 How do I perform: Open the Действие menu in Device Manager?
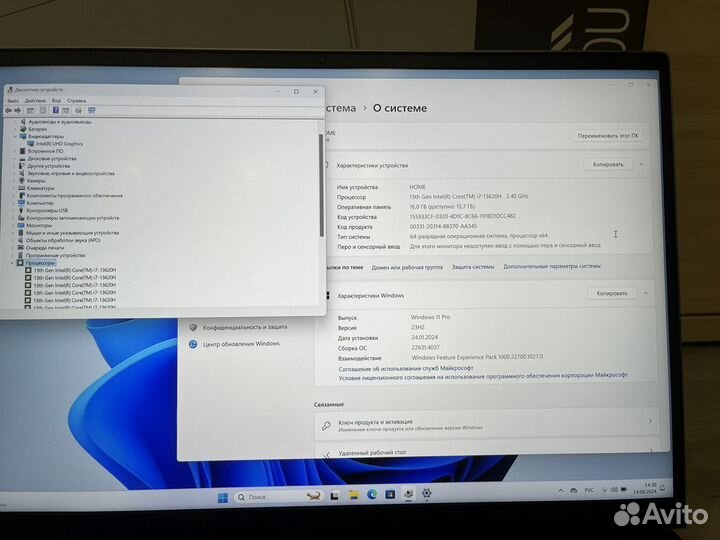35,101
